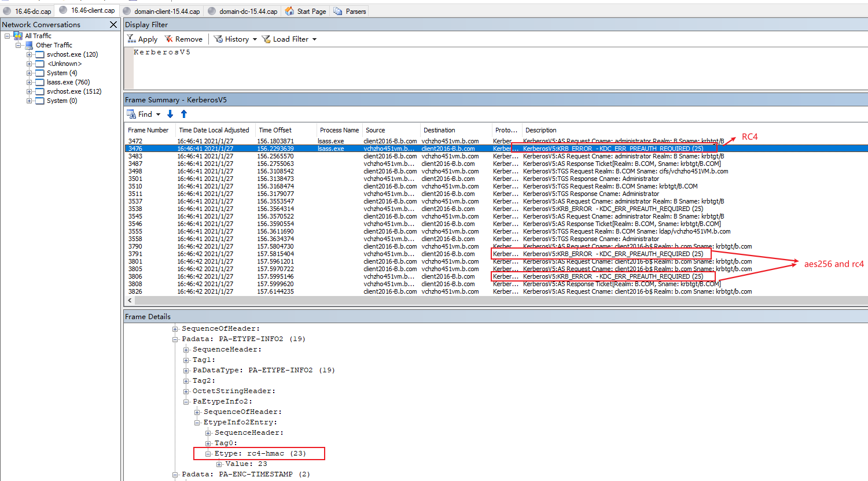Expand the System (0) node
This screenshot has width=868, height=481.
[x=29, y=101]
